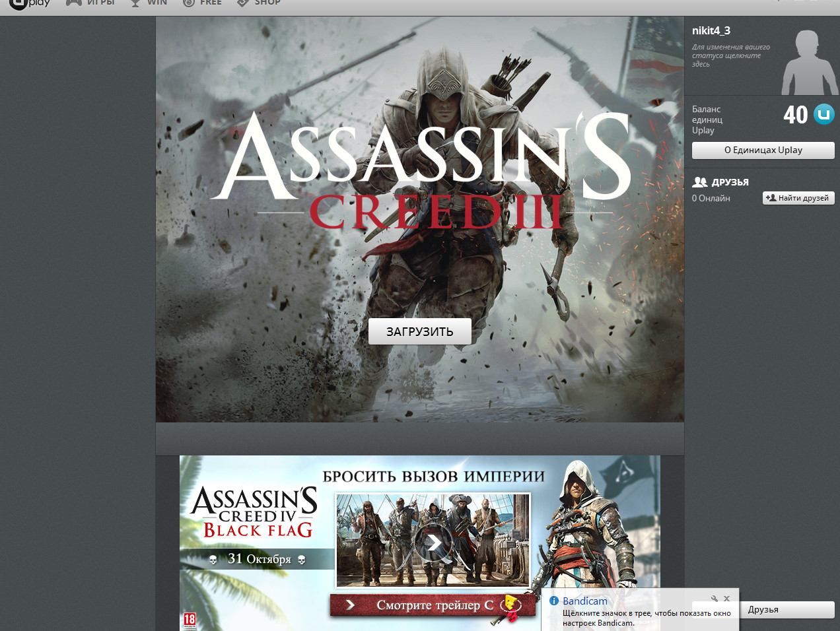The image size is (840, 631).
Task: Switch to the WIN tab
Action: point(149,3)
